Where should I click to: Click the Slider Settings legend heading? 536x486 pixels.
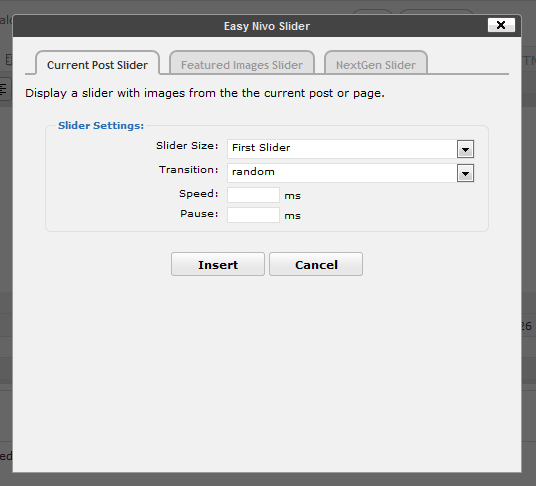(x=101, y=125)
